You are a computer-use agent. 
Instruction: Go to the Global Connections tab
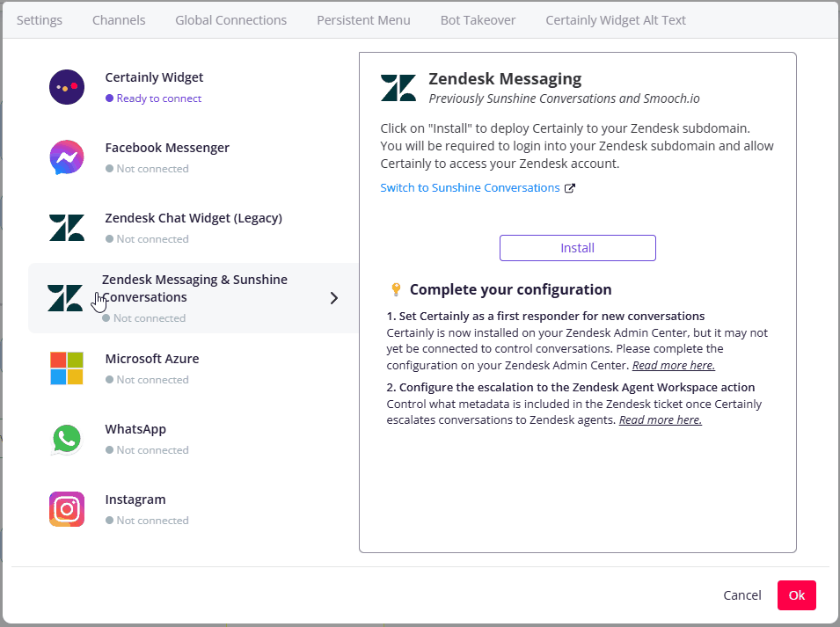(x=230, y=19)
